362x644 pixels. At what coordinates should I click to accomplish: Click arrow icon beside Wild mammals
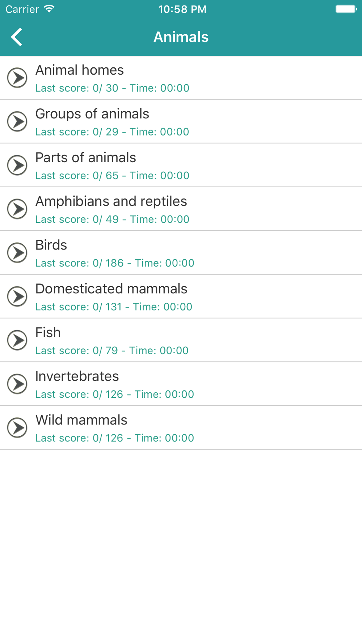pos(17,428)
